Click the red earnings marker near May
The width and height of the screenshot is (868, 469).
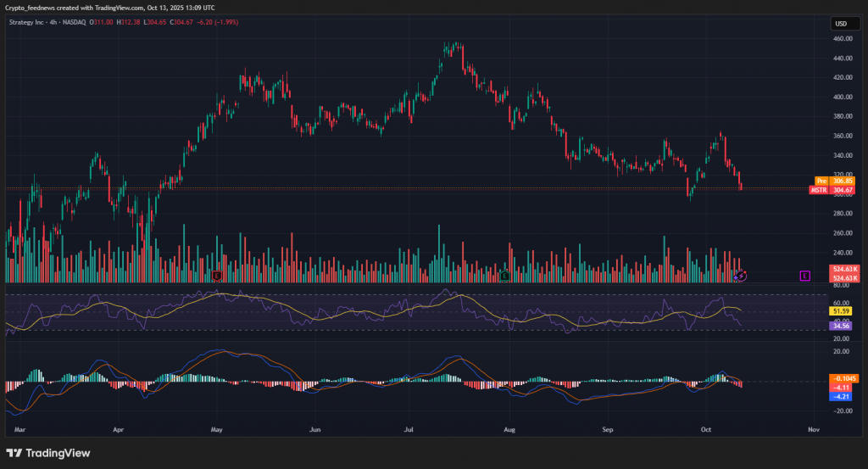click(218, 276)
